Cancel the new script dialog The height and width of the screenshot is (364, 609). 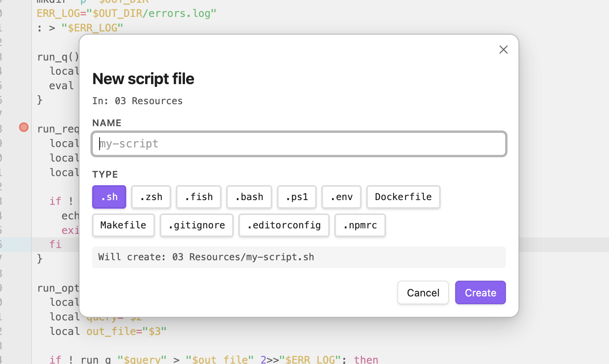(x=423, y=292)
